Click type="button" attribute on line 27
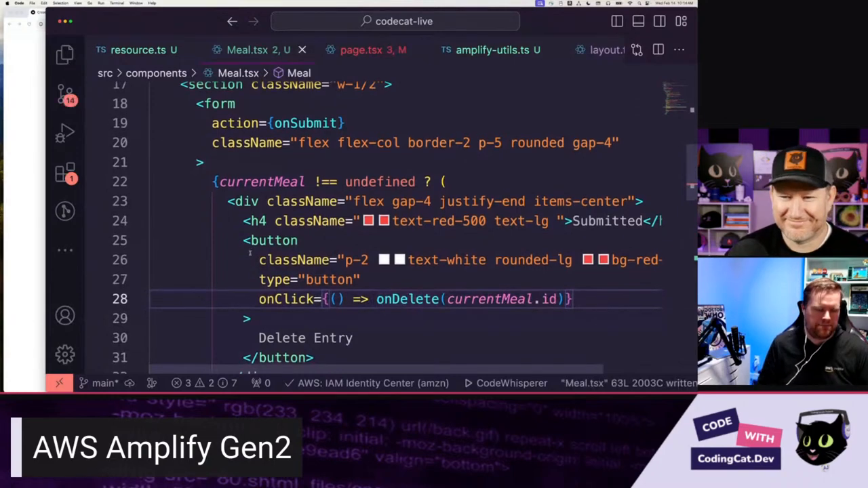This screenshot has height=488, width=868. point(309,279)
